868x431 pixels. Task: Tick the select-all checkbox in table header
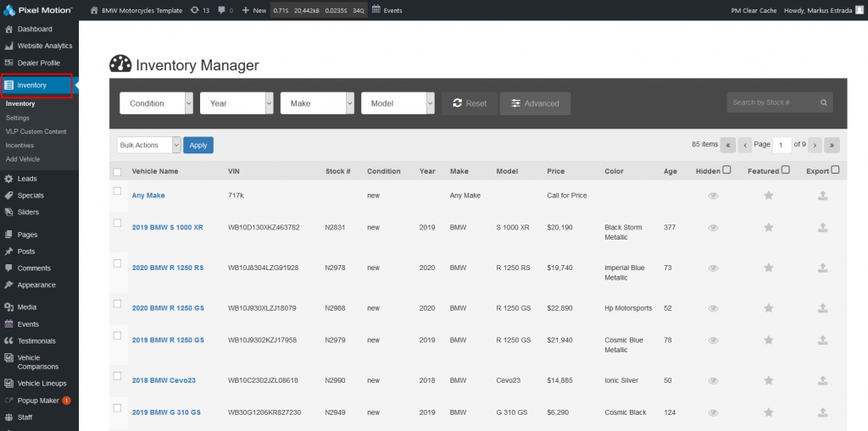(117, 172)
